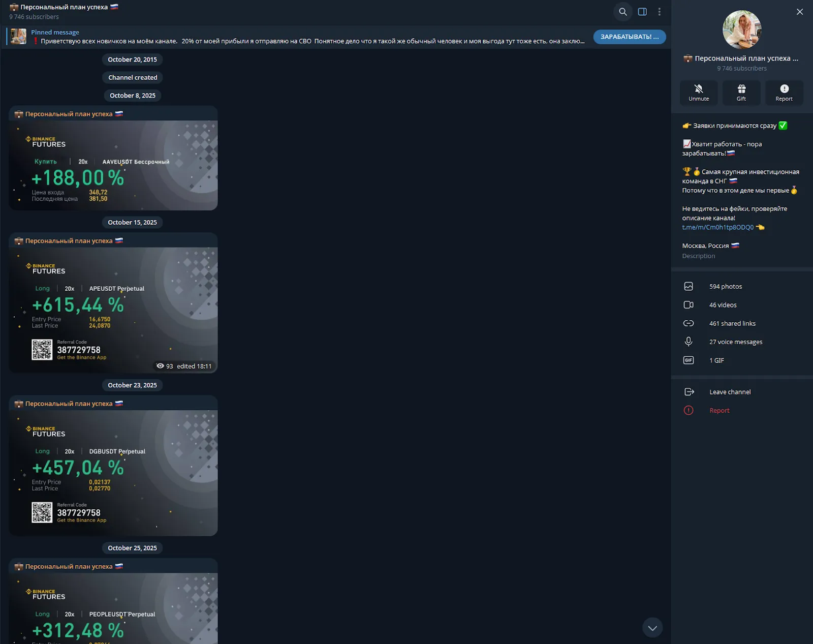Viewport: 813px width, 644px height.
Task: Click the shared links chain icon
Action: tap(689, 323)
